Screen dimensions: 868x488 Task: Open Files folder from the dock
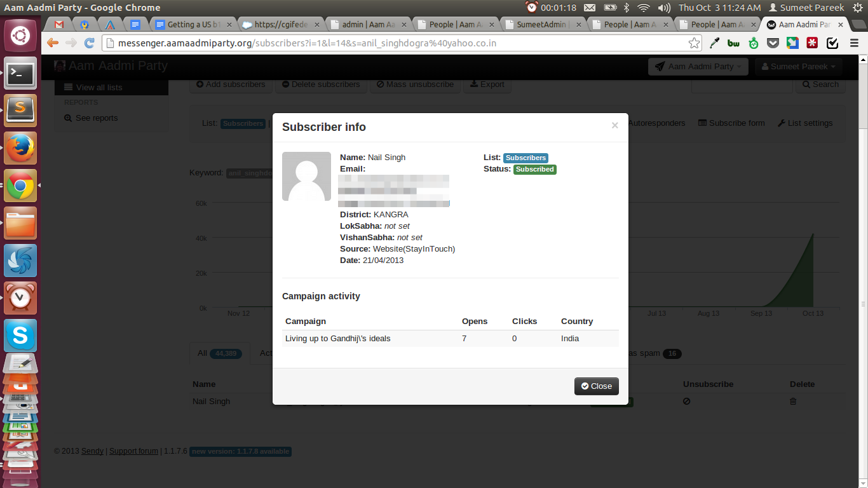(20, 223)
